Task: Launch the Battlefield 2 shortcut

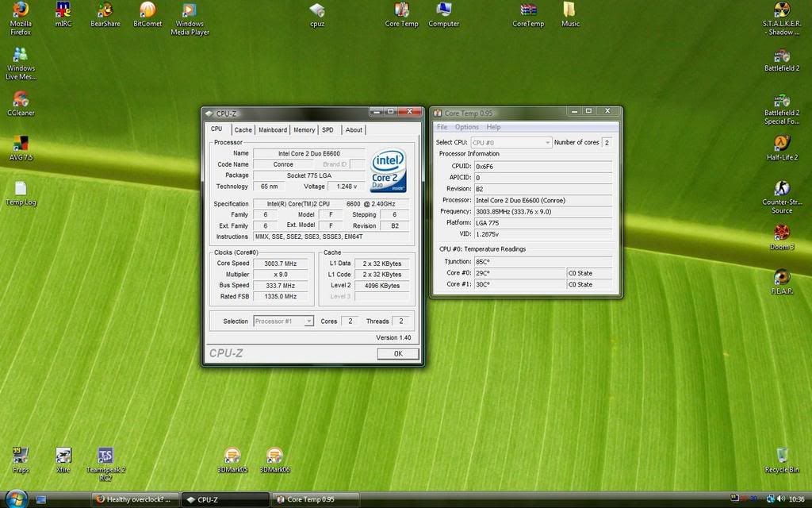Action: pyautogui.click(x=781, y=60)
